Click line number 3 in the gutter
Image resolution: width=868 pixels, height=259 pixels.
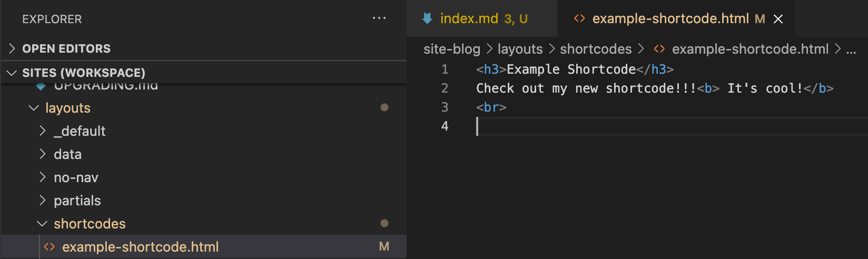[x=445, y=107]
